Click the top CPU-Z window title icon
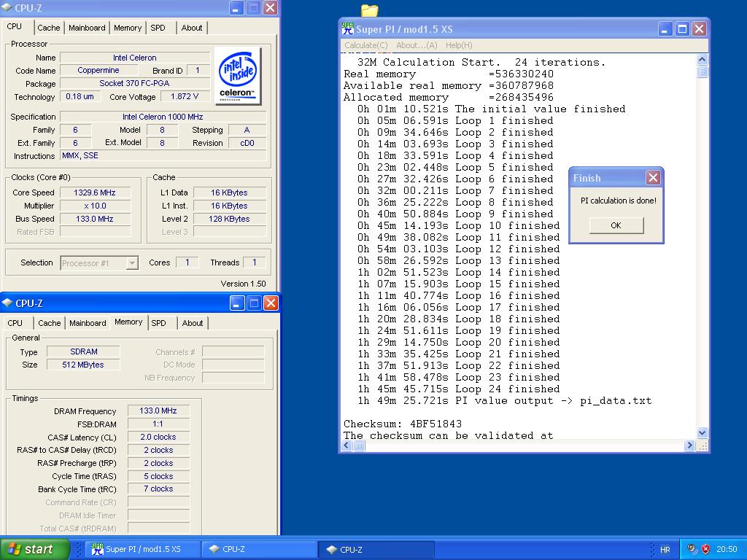747x560 pixels. point(7,7)
